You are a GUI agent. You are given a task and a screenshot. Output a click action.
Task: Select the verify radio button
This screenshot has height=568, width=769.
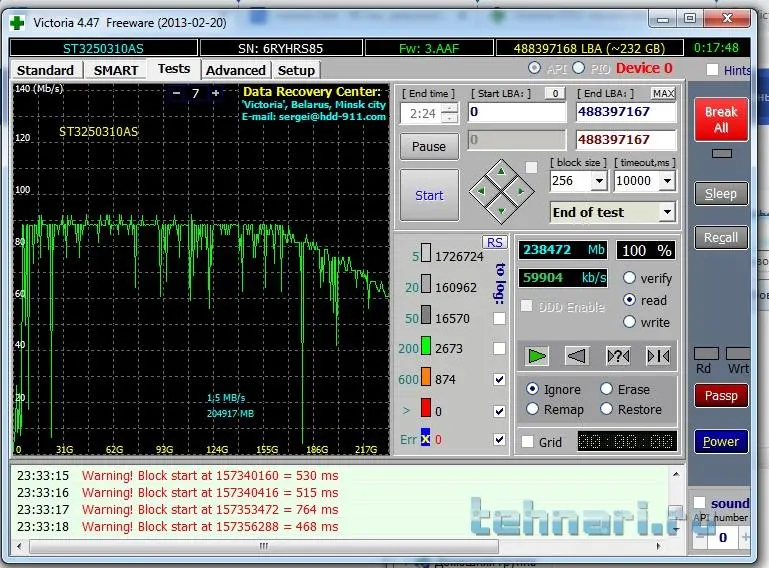point(630,278)
